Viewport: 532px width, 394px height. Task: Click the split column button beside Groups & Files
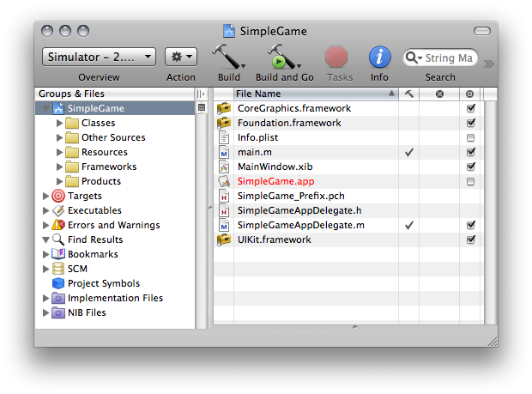click(x=201, y=94)
